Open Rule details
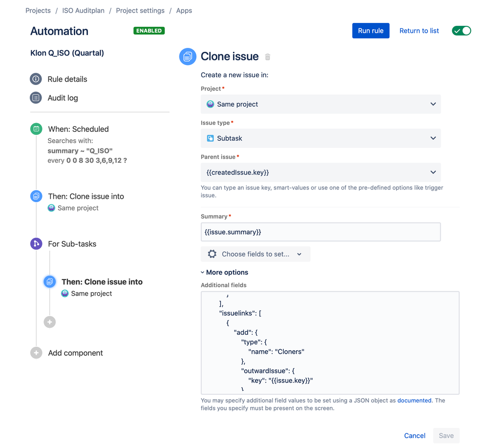 tap(67, 79)
